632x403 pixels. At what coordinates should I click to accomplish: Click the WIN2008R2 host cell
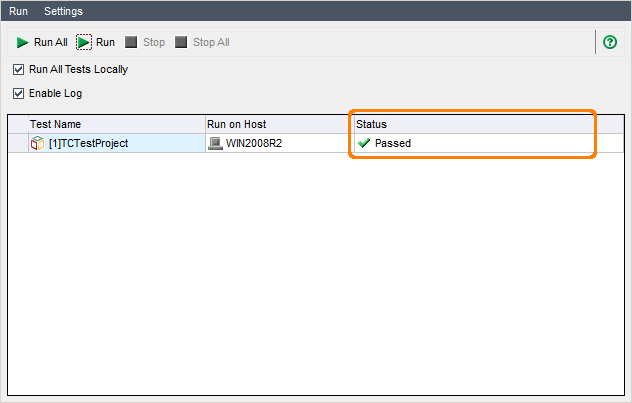[x=256, y=143]
